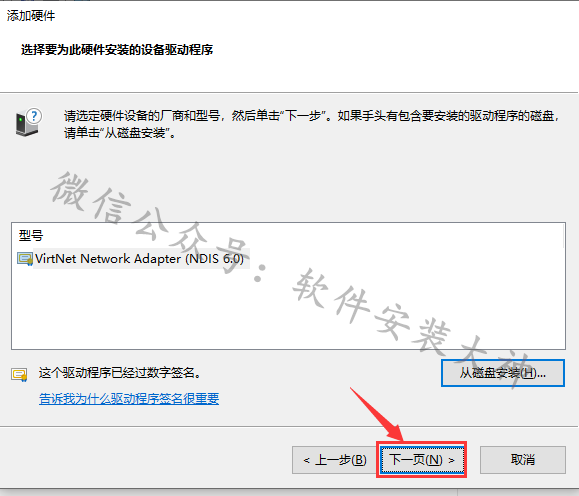Screen dimensions: 579x496
Task: Click the scrollbar stub beside the 型号 header
Action: (564, 236)
